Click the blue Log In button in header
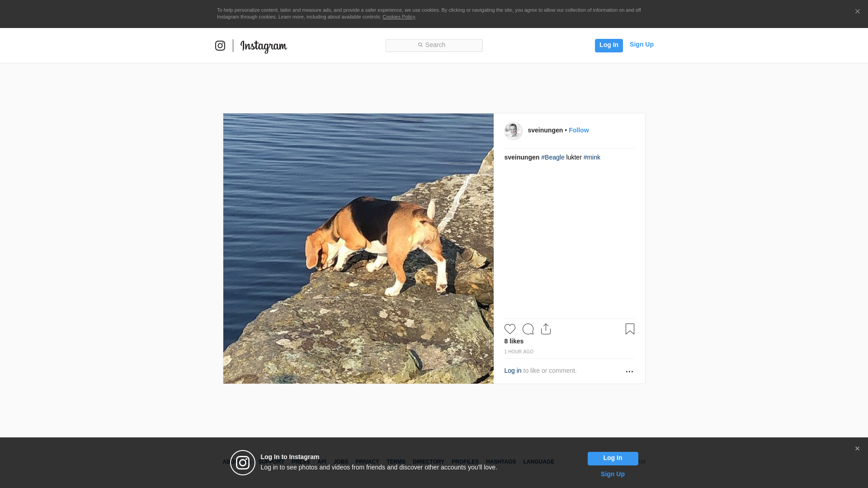 tap(609, 45)
